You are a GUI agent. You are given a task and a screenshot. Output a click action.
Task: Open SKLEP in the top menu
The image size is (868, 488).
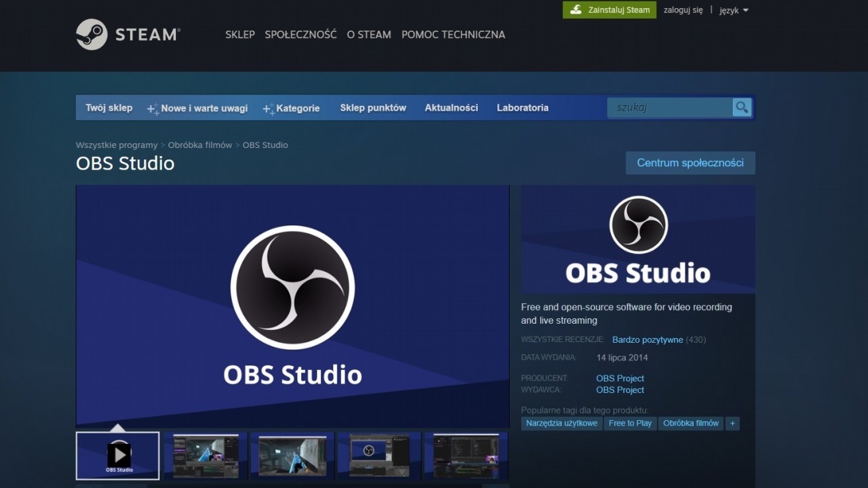tap(240, 35)
